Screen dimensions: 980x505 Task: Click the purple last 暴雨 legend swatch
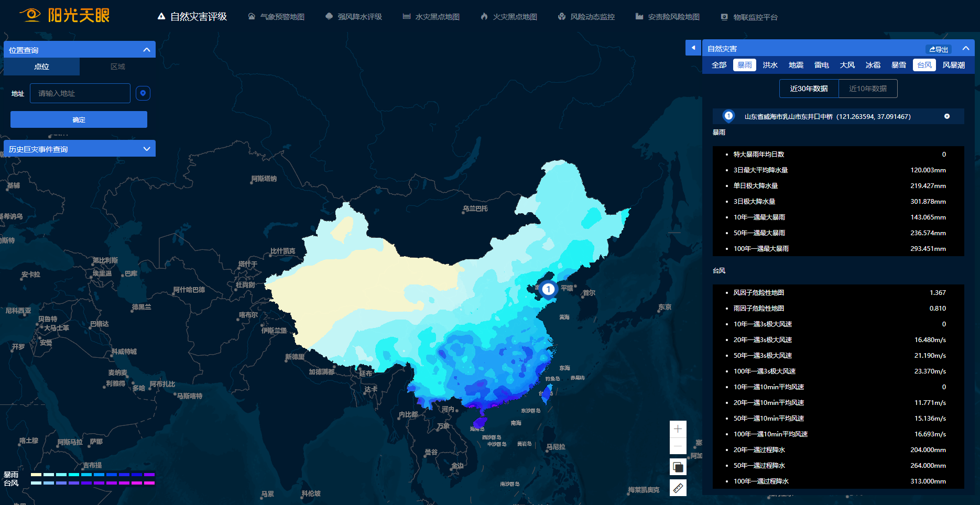coord(149,475)
